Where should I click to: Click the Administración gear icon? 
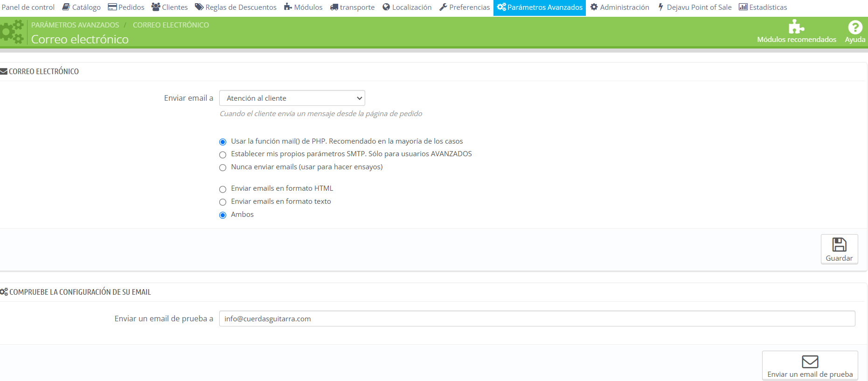pyautogui.click(x=594, y=7)
